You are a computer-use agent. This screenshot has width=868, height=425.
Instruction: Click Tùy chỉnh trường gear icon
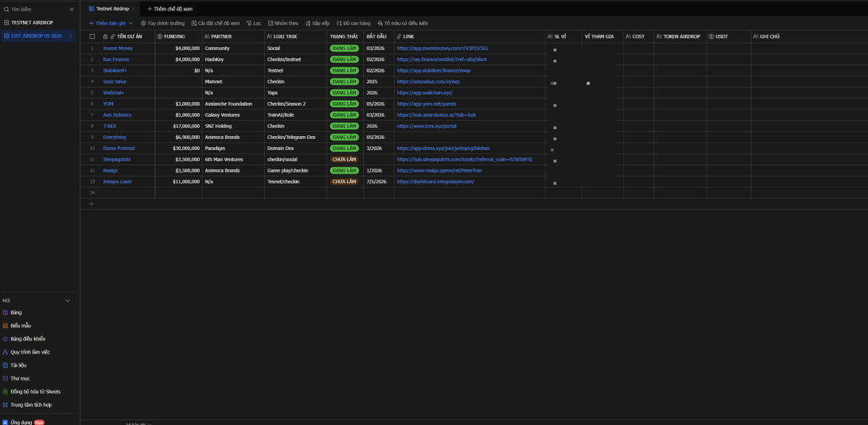143,23
